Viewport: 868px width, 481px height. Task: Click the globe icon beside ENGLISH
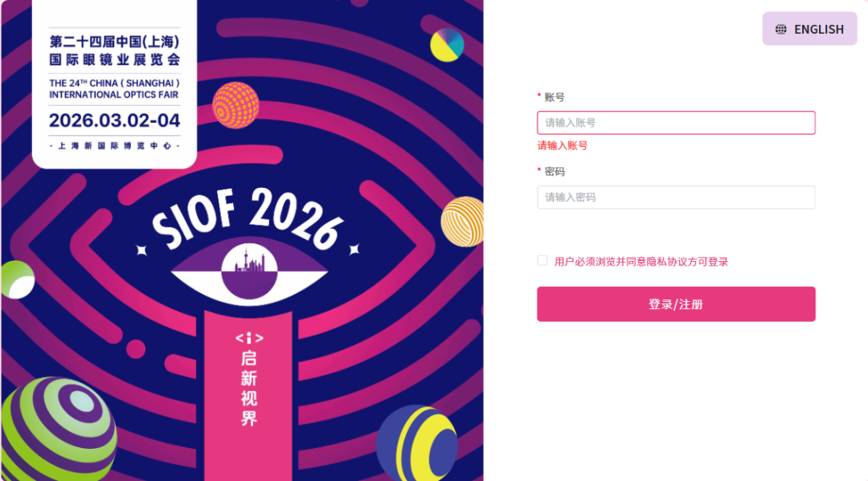click(780, 30)
